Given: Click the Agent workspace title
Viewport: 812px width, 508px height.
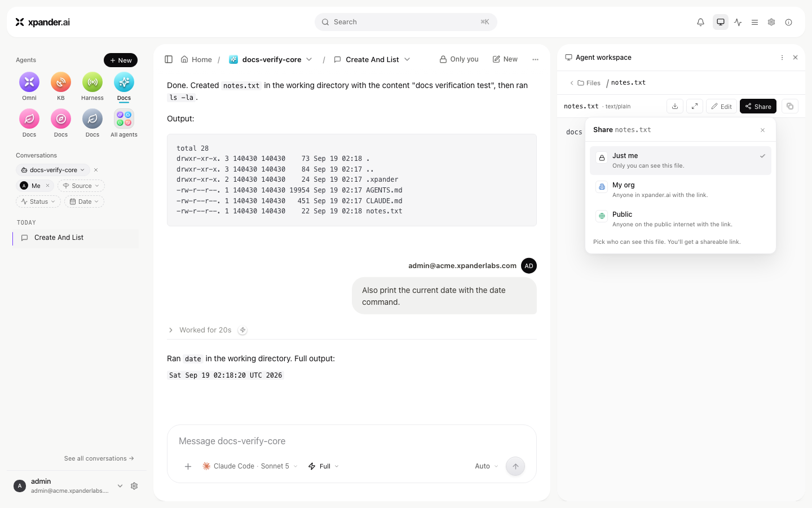Looking at the screenshot, I should [603, 58].
